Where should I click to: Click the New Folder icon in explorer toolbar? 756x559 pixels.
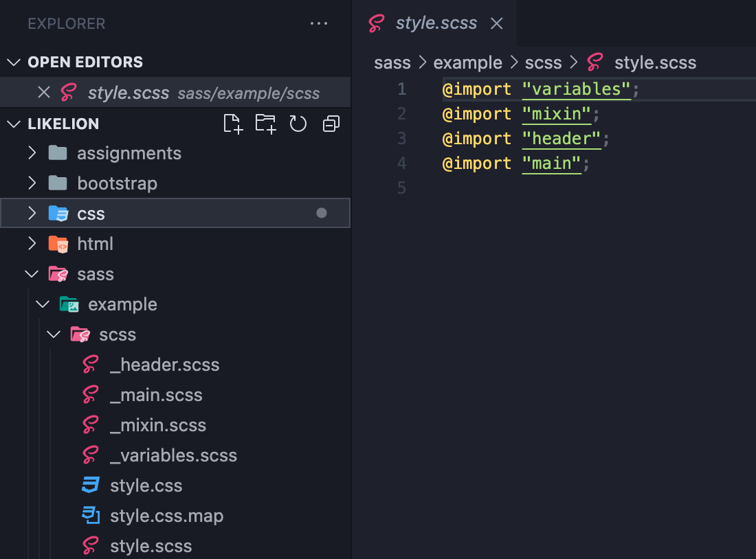[265, 124]
